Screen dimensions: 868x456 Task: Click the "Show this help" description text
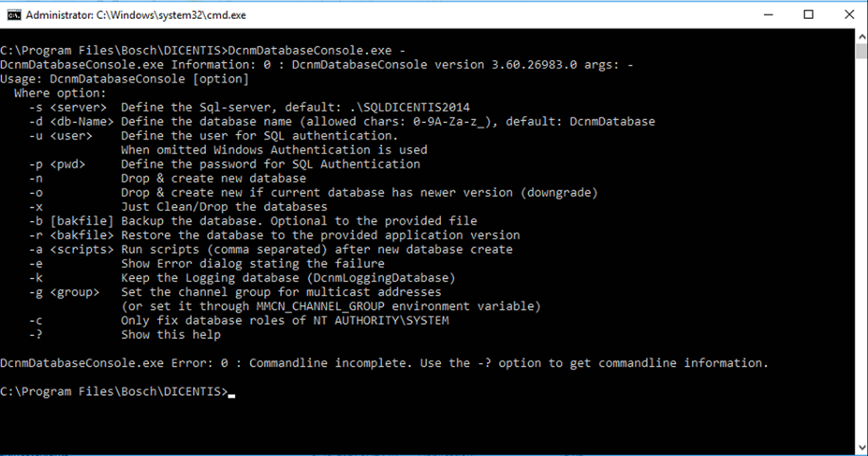(x=171, y=335)
